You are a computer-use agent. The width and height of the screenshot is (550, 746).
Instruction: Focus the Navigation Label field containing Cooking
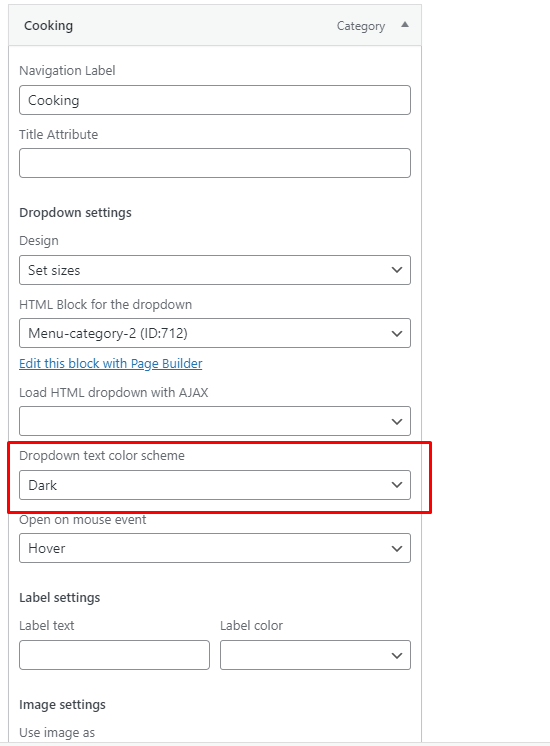215,100
